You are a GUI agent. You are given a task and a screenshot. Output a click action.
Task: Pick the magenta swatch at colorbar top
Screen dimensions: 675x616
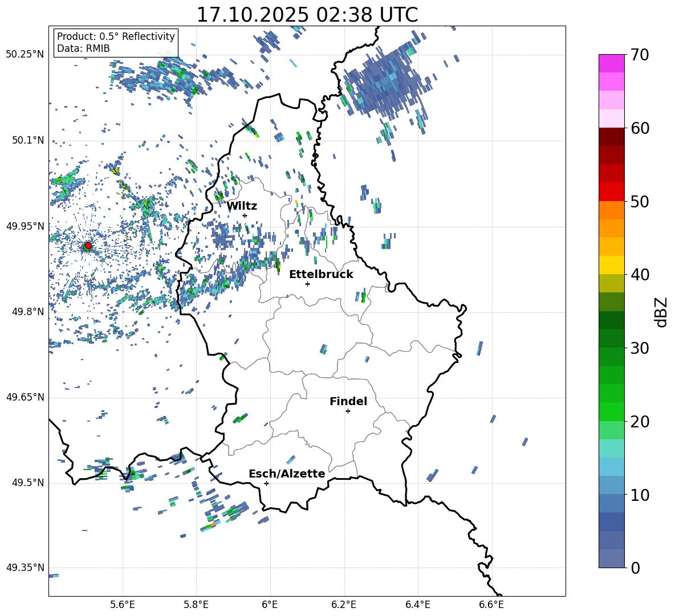click(x=612, y=63)
